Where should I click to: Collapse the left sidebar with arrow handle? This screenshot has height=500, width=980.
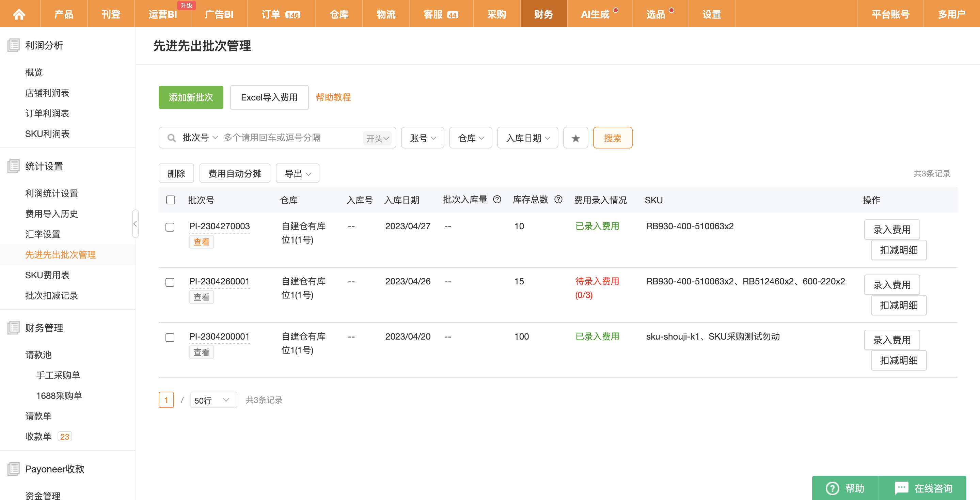click(x=135, y=224)
